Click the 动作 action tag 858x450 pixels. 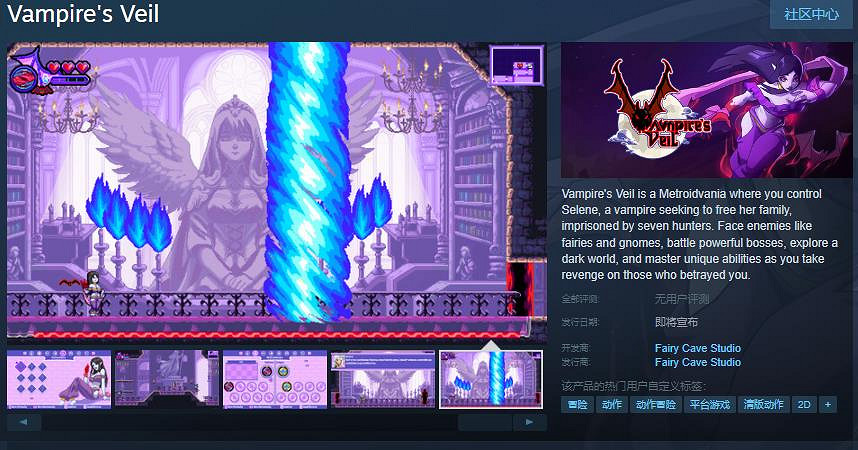coord(612,405)
